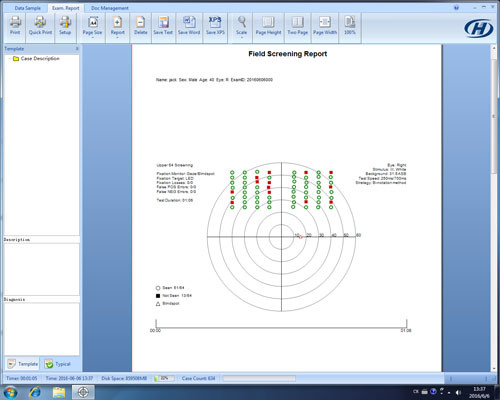Open the Report dropdown
This screenshot has height=400, width=500.
click(117, 27)
